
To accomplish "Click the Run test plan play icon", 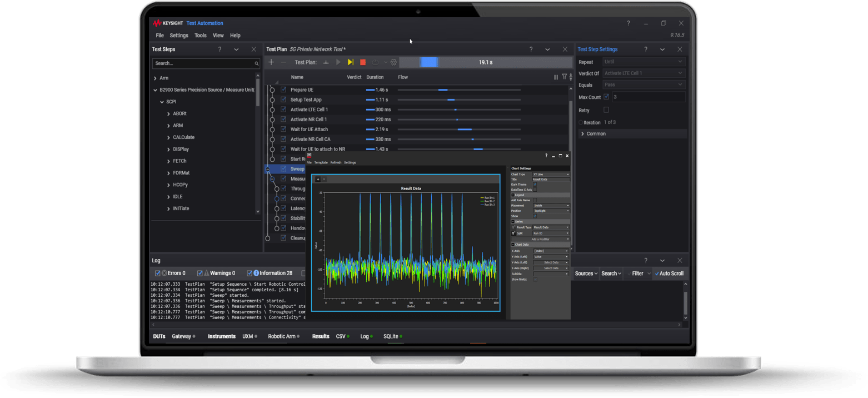I will click(x=338, y=62).
